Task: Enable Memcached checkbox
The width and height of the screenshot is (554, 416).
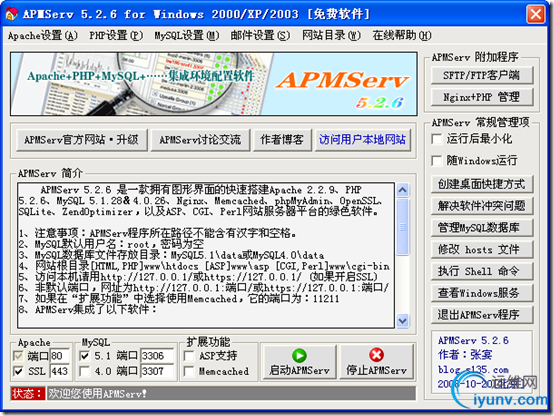Action: click(x=189, y=371)
